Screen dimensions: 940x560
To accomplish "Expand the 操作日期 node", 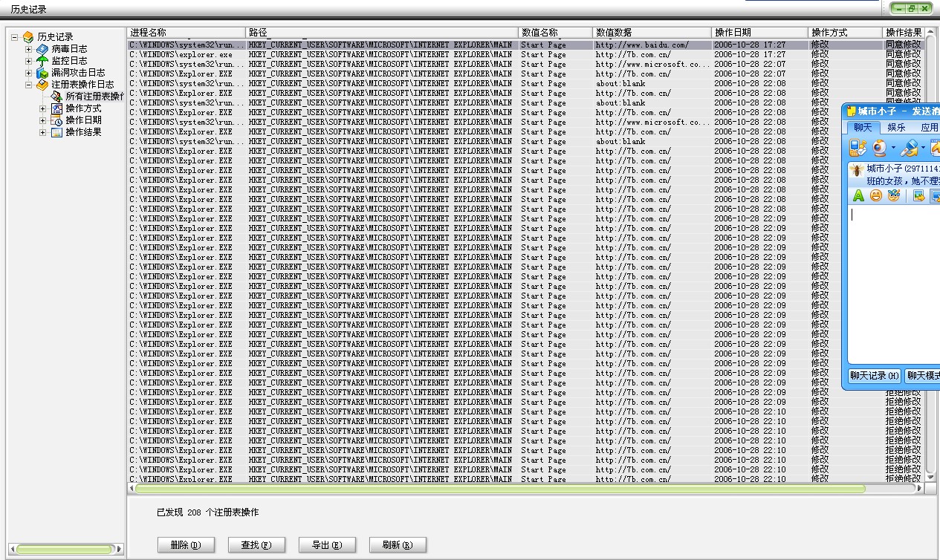I will 43,120.
